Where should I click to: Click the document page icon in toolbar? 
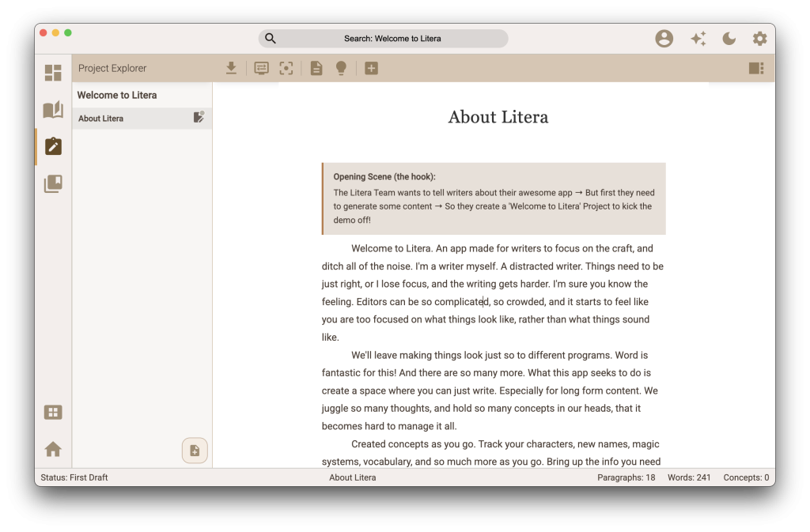click(x=316, y=68)
